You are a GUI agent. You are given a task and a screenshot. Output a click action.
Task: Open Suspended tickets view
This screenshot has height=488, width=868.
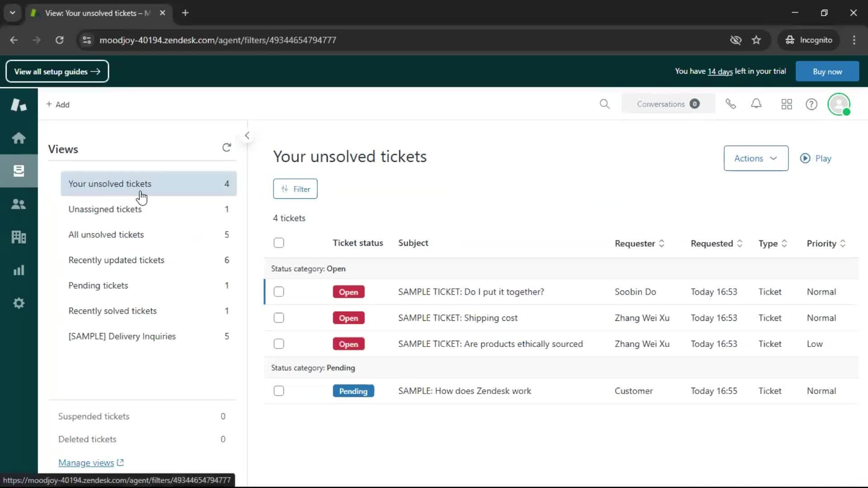click(142, 416)
